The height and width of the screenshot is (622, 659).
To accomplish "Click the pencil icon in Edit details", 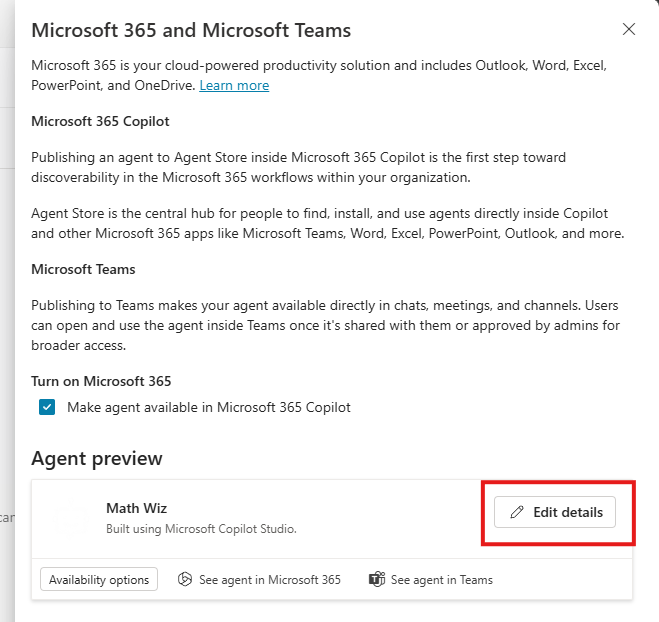I will (517, 512).
